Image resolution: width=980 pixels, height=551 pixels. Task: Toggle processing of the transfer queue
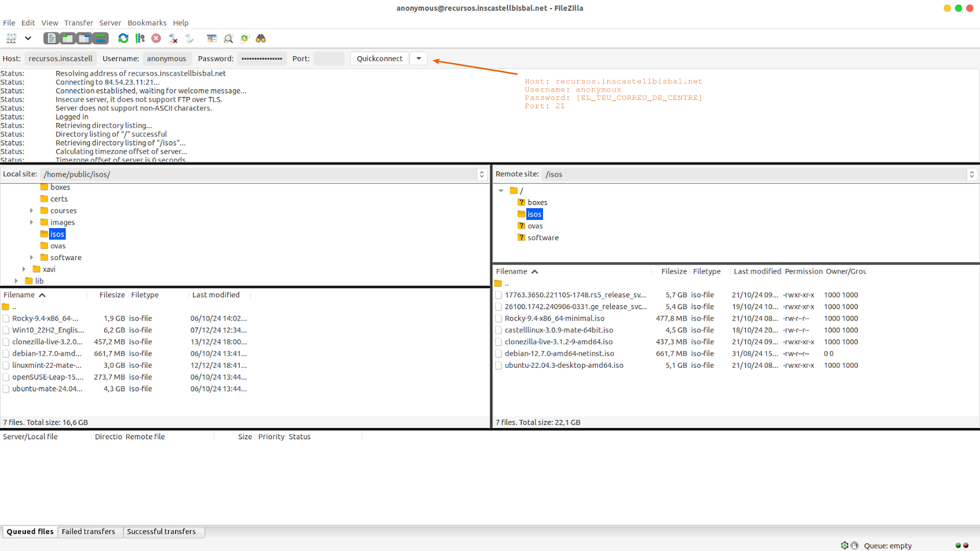click(x=140, y=38)
